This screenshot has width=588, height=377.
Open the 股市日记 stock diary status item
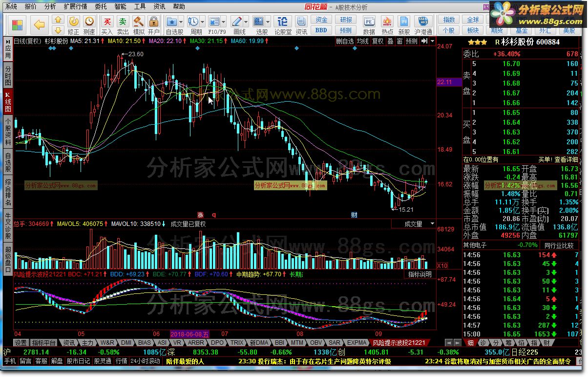tap(78, 361)
